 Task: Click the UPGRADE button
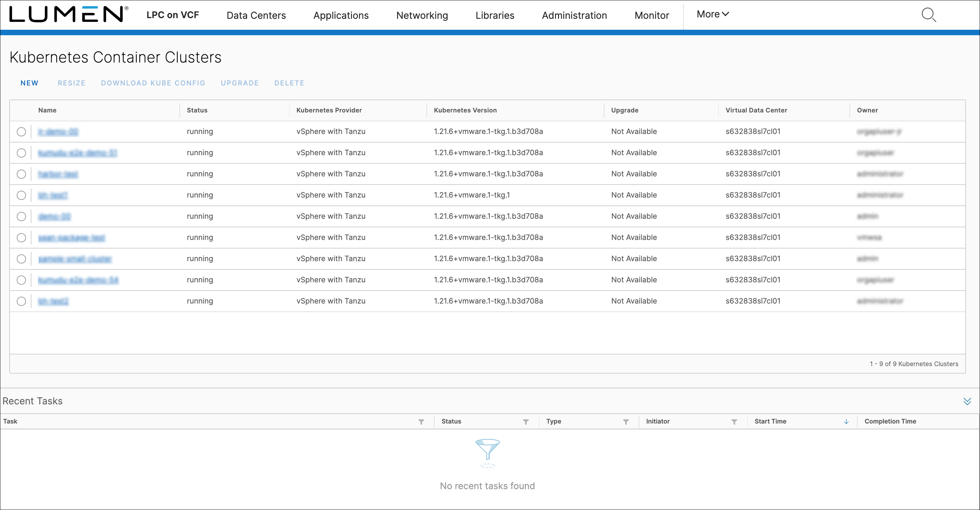click(240, 83)
